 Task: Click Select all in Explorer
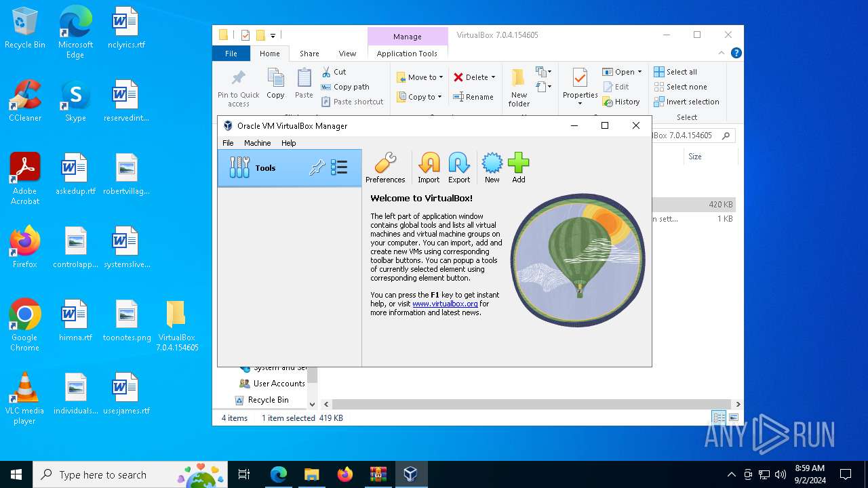(x=675, y=72)
